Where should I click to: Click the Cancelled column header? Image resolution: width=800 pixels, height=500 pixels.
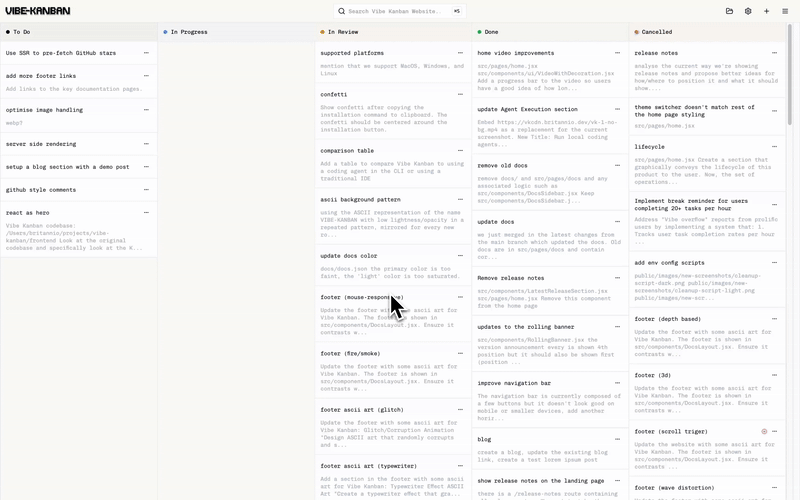click(707, 32)
